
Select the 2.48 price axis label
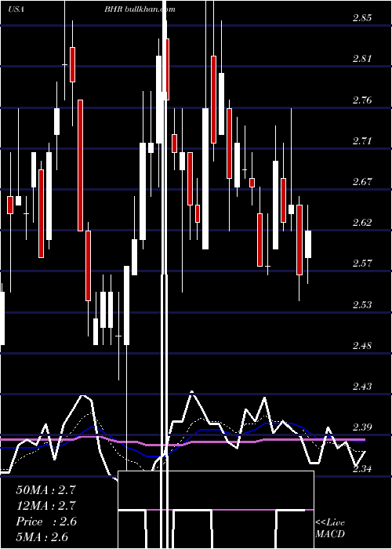pos(362,346)
